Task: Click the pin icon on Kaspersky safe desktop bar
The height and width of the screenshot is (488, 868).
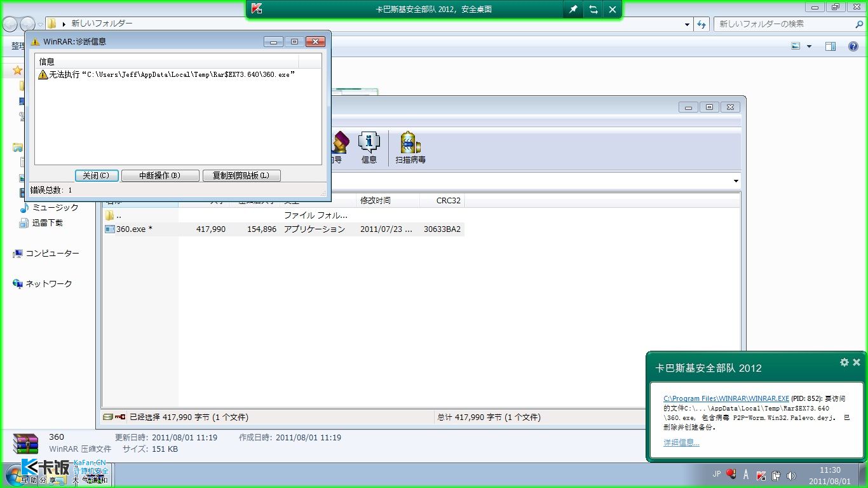Action: pos(573,10)
